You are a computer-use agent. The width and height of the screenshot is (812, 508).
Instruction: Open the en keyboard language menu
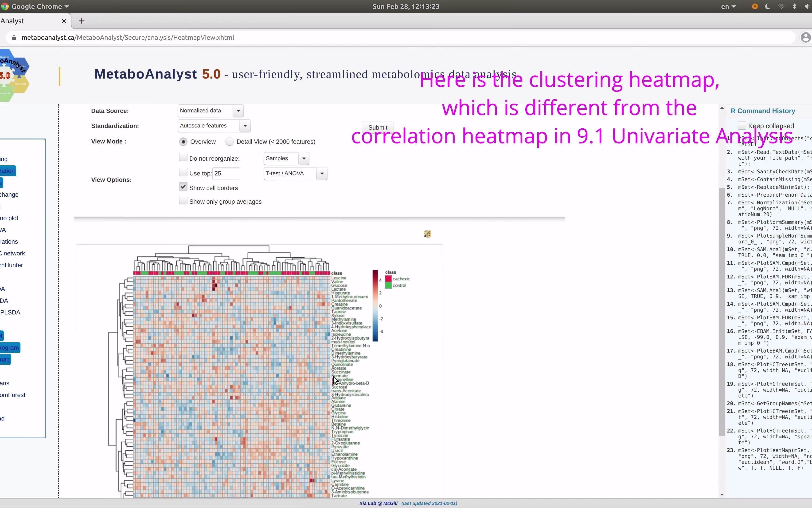click(728, 6)
